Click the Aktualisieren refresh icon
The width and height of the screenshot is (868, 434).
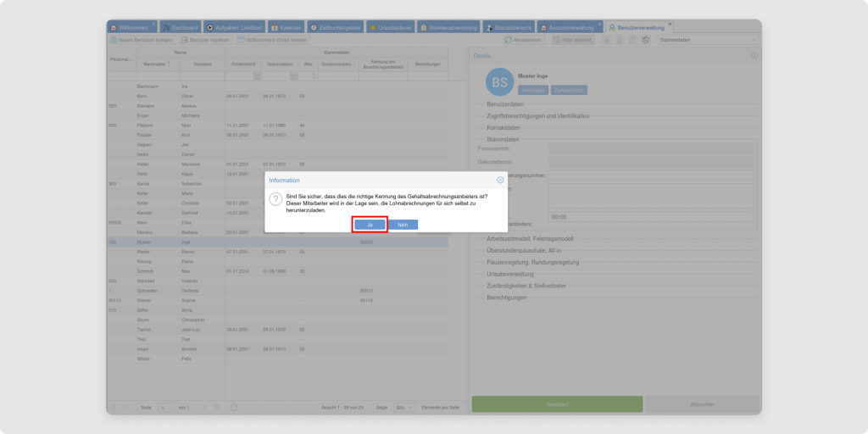tap(509, 40)
